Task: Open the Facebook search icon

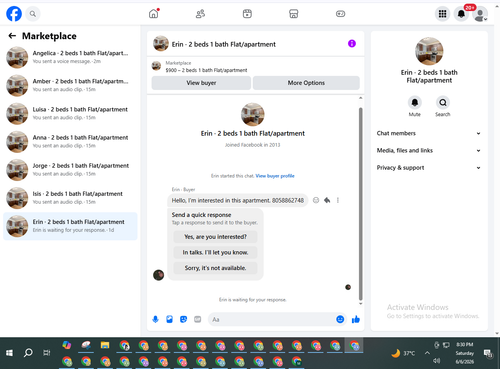Action: 33,14
